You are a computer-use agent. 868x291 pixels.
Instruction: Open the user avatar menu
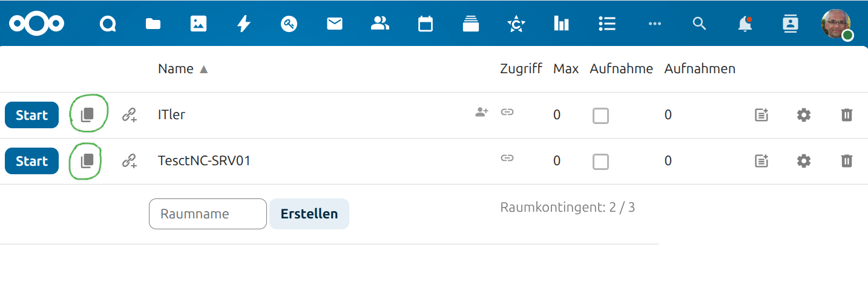point(836,24)
